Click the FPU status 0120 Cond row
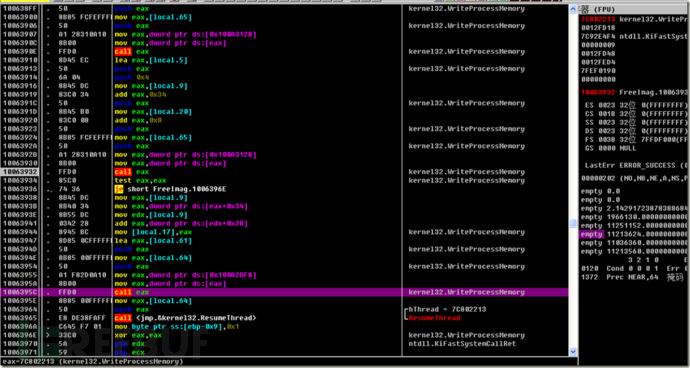690x368 pixels. pos(634,269)
